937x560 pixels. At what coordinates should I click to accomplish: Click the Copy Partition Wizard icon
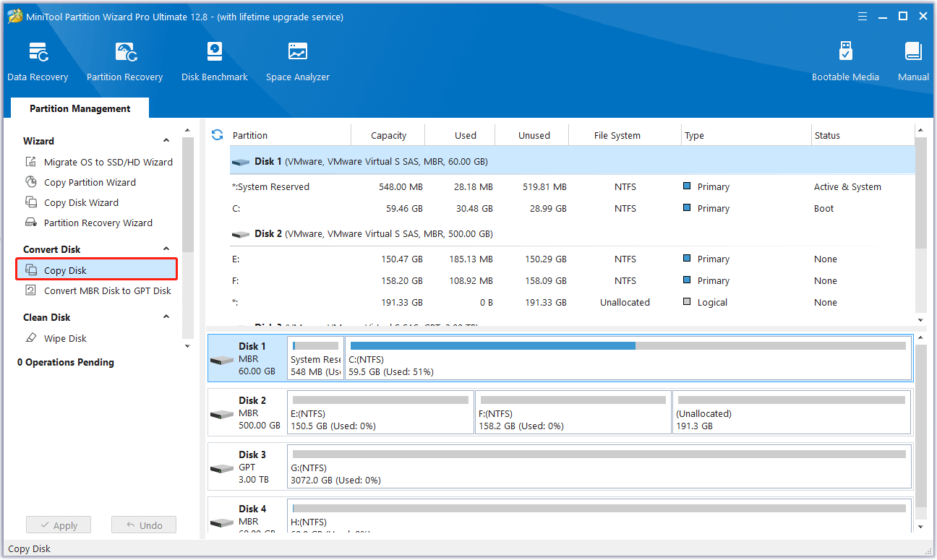(x=31, y=182)
